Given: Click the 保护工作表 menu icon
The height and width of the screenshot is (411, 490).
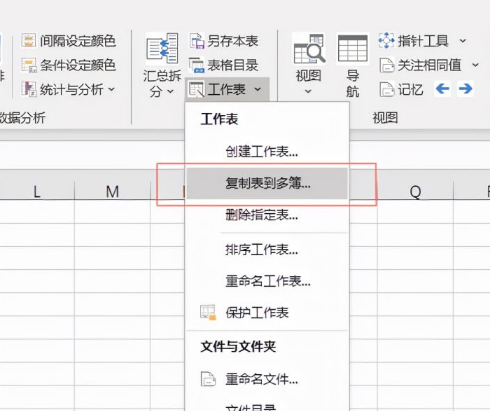Looking at the screenshot, I should point(208,312).
